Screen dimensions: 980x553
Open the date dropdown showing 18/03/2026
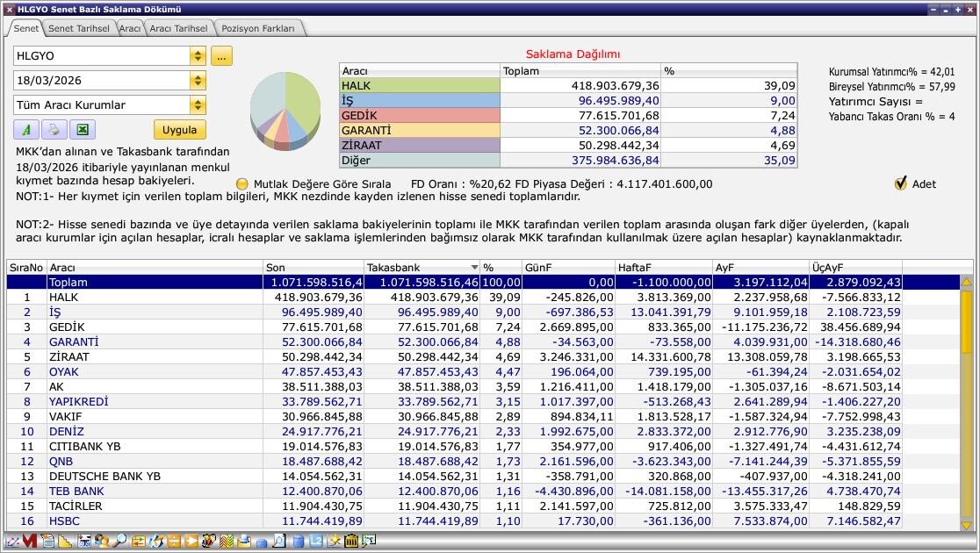[x=198, y=81]
